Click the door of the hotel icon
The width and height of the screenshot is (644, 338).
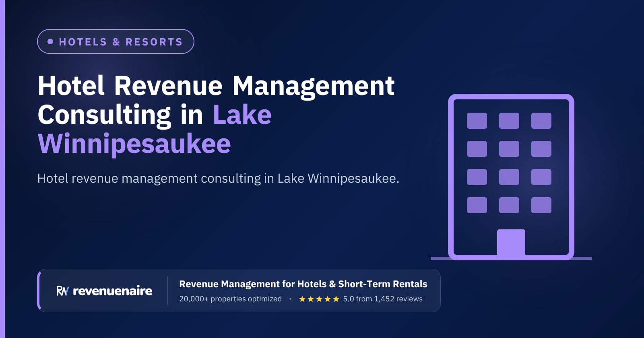click(x=511, y=243)
